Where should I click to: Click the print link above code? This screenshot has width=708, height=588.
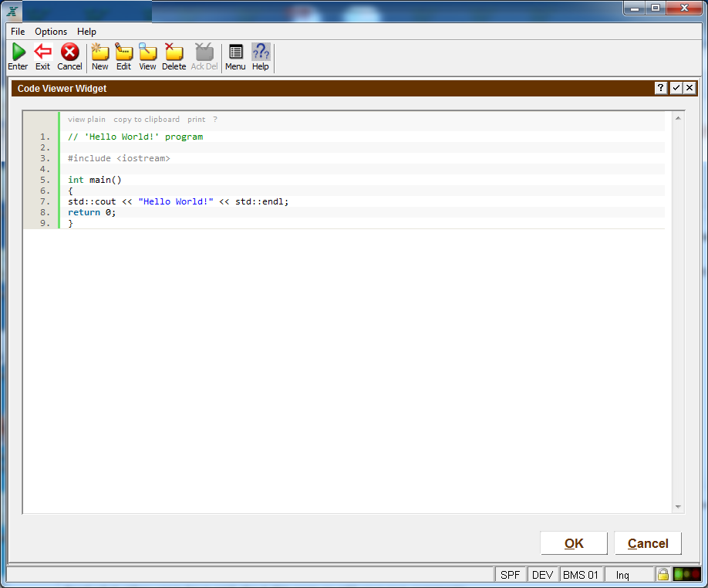click(x=197, y=120)
